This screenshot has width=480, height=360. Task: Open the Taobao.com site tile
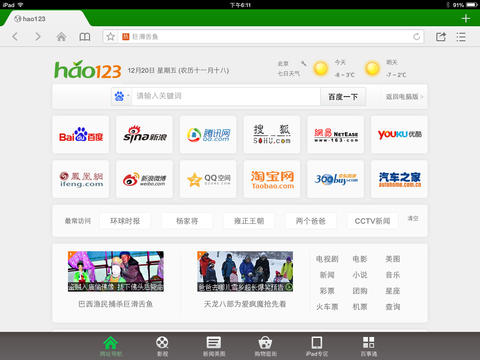[272, 179]
